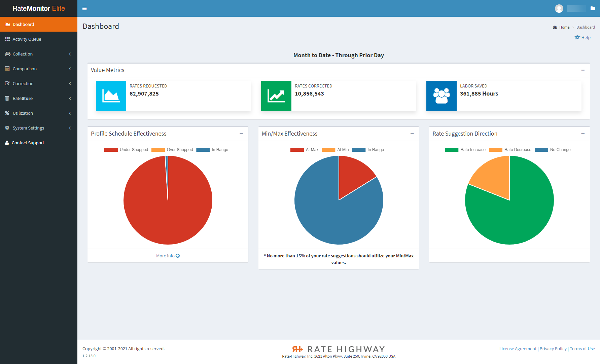Image resolution: width=600 pixels, height=364 pixels.
Task: Expand the Collection submenu
Action: [23, 54]
